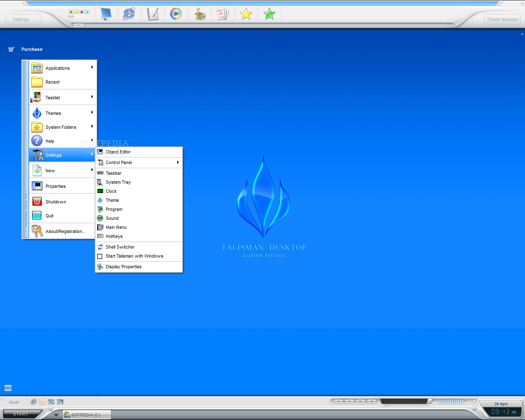Open the paint palette icon in top dock
This screenshot has height=420, width=525.
(x=200, y=14)
